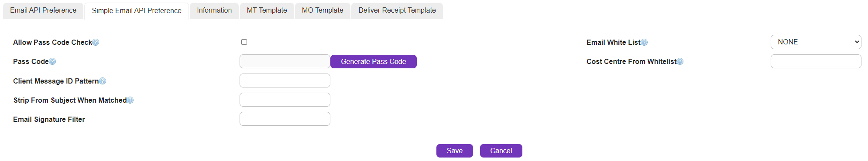Click the help icon next to Pass Code
Image resolution: width=868 pixels, height=161 pixels.
[52, 61]
